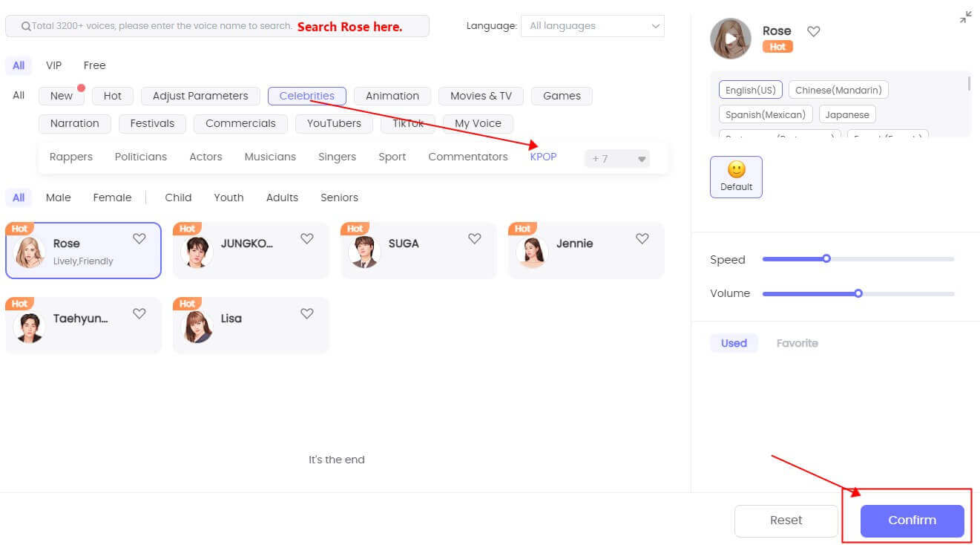Favorite the SUGA voice card heart
This screenshot has width=980, height=545.
[475, 238]
